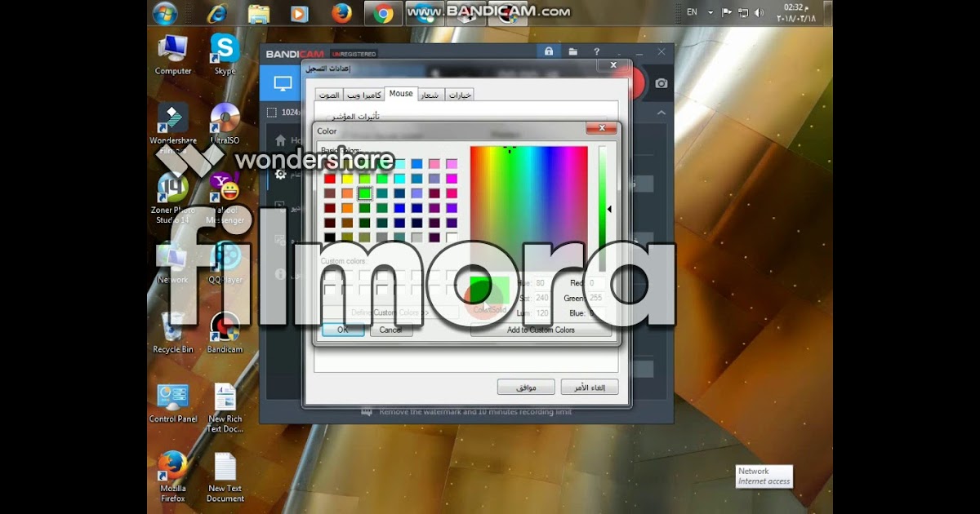Select the Control Panel desktop icon
The image size is (980, 514).
(173, 403)
